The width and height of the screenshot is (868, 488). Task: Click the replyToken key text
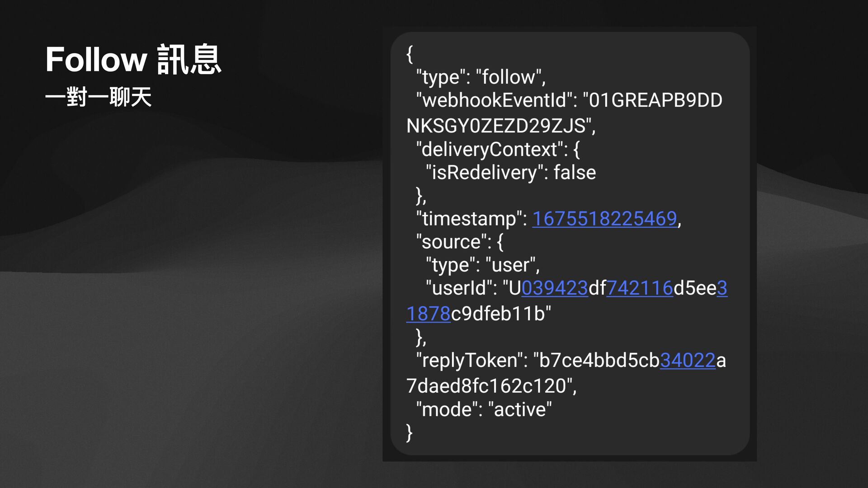point(472,361)
